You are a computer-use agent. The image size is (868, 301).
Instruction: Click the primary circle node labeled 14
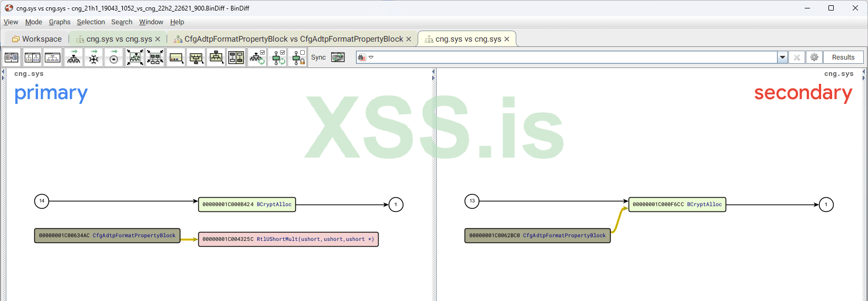tap(42, 201)
